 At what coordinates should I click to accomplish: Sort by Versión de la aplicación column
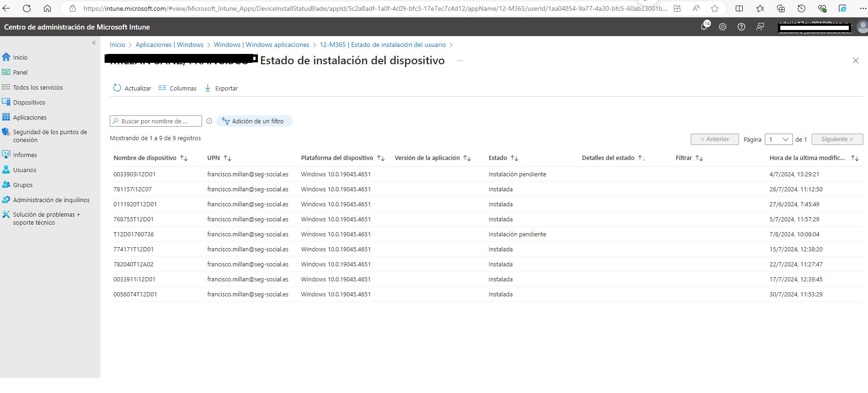click(433, 158)
